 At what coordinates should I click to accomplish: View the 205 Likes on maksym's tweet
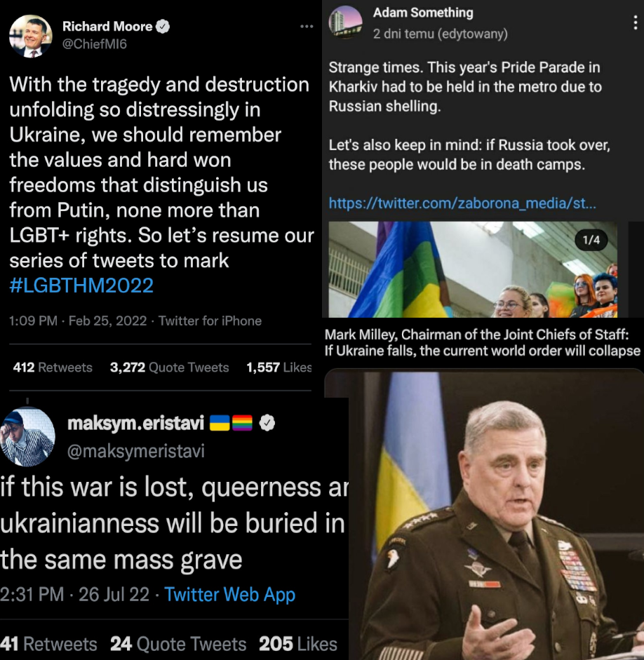click(x=298, y=644)
